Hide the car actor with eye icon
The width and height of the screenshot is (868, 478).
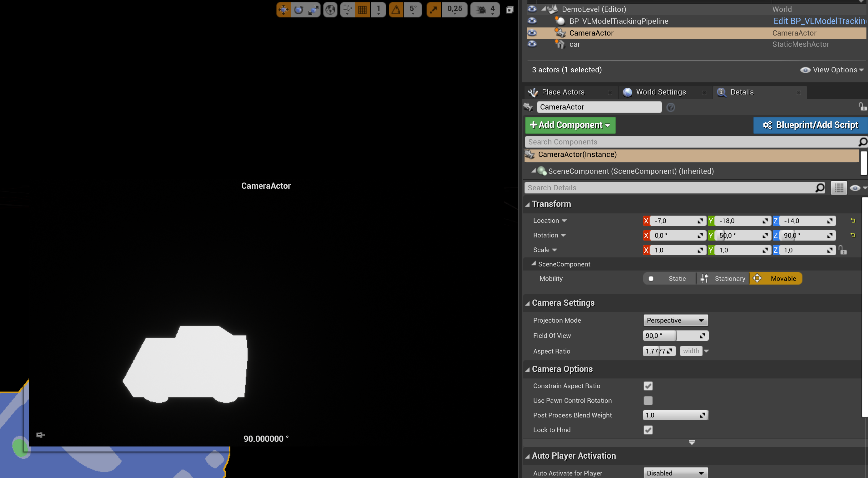532,44
